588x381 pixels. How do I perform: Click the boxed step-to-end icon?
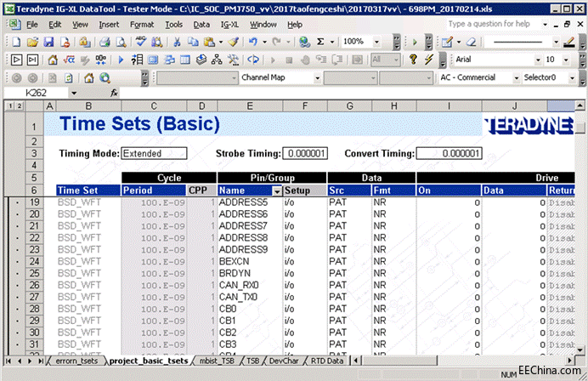32,60
